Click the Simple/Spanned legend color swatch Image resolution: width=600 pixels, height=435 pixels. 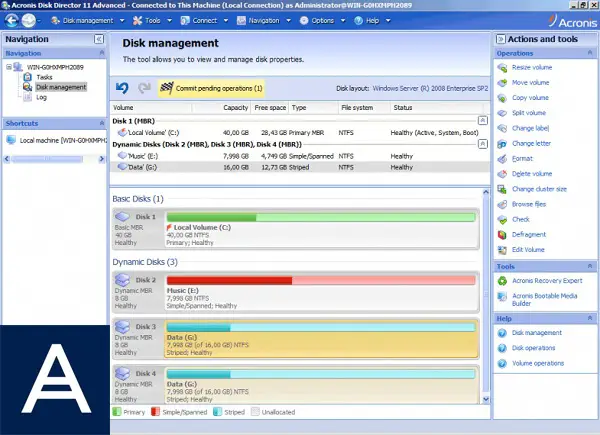(x=155, y=412)
